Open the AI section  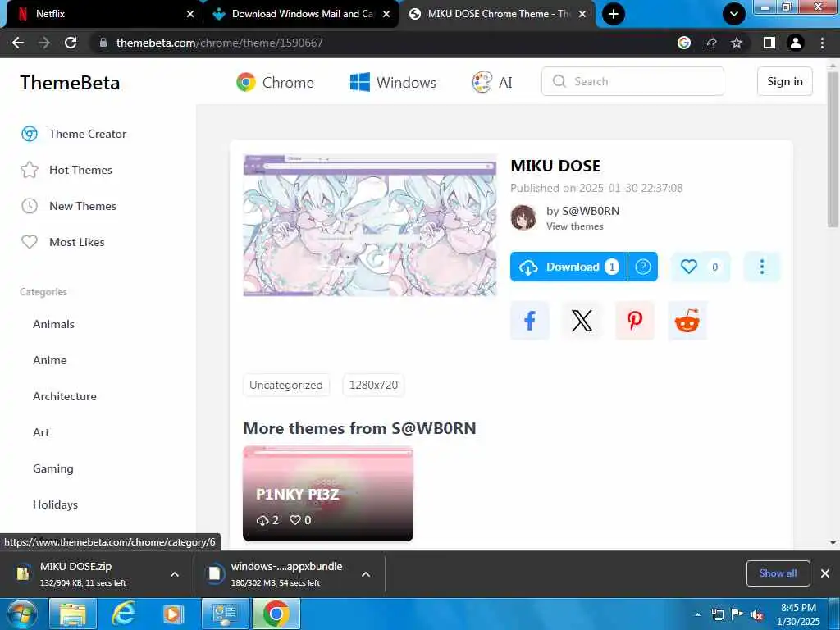coord(492,83)
